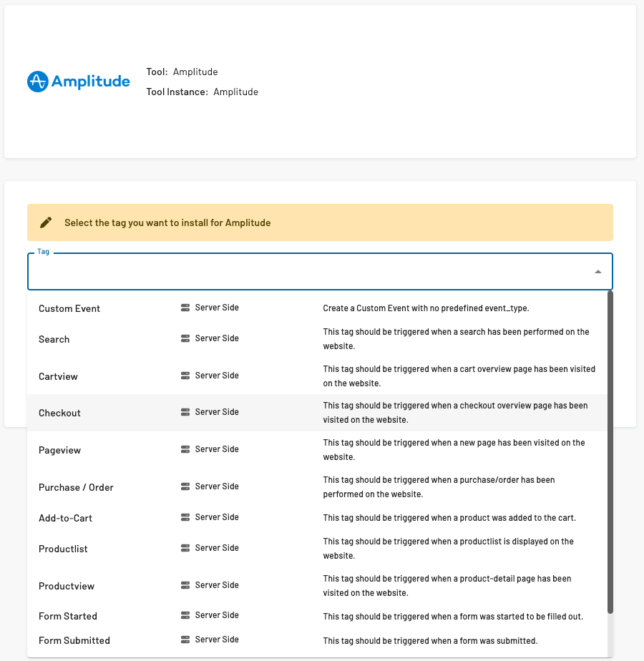This screenshot has width=644, height=661.
Task: Pick the Cartview tag description text
Action: point(459,376)
